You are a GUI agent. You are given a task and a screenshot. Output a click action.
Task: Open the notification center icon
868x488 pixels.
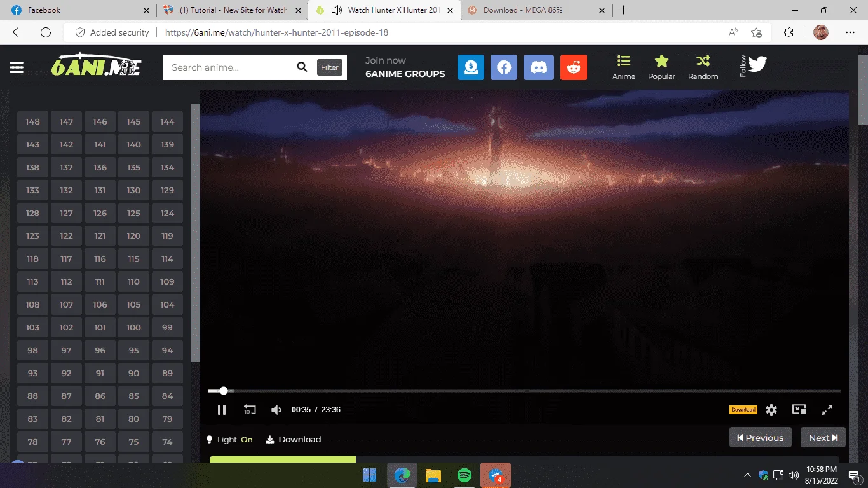click(x=853, y=475)
